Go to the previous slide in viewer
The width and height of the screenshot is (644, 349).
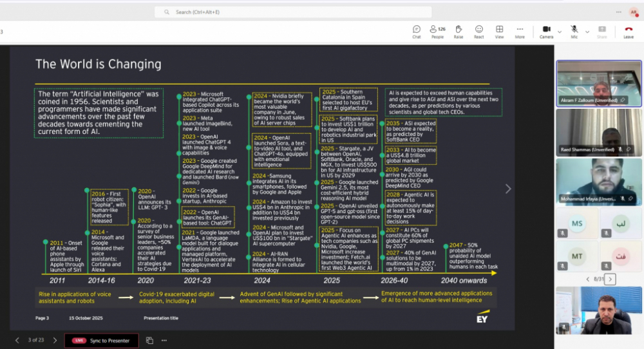tap(17, 340)
